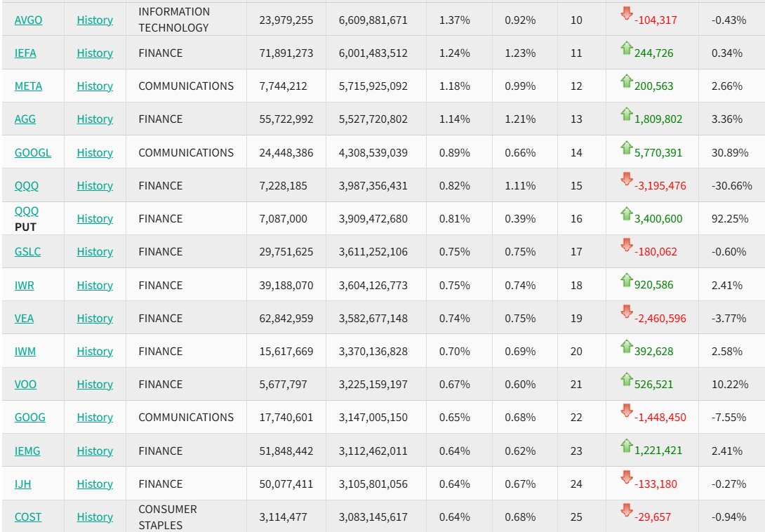Click the red down arrow in AVGO row

coord(627,14)
